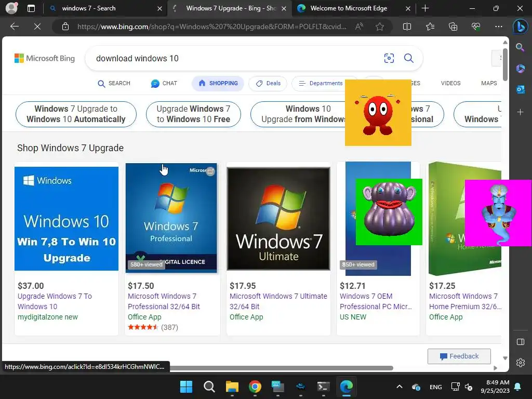532x399 pixels.
Task: Show hidden system tray icons
Action: coord(400,387)
